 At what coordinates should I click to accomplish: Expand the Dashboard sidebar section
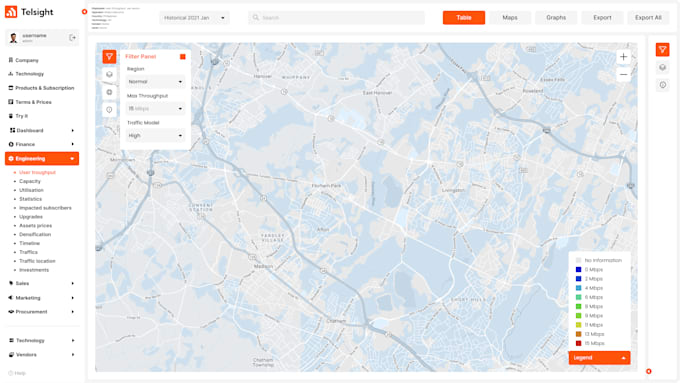coord(42,130)
